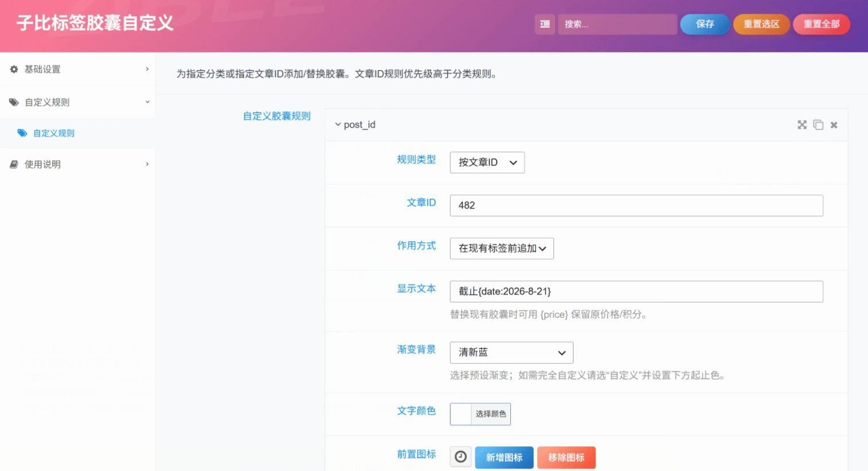868x471 pixels.
Task: Click the 自定义胶囊规则 section label
Action: pyautogui.click(x=277, y=116)
